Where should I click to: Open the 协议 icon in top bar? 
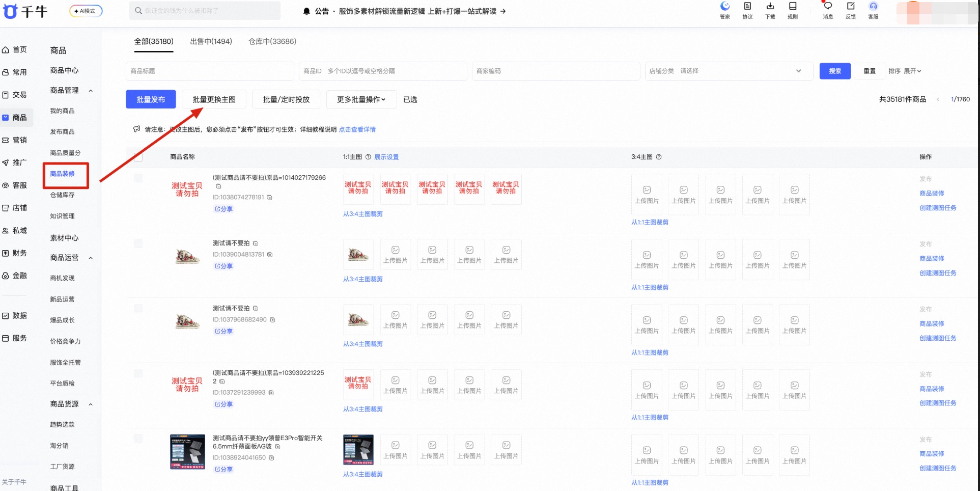coord(747,10)
